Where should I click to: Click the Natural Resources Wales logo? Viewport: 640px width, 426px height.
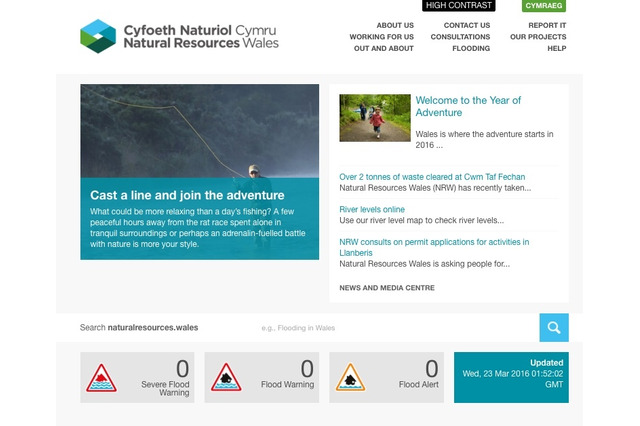(x=179, y=36)
